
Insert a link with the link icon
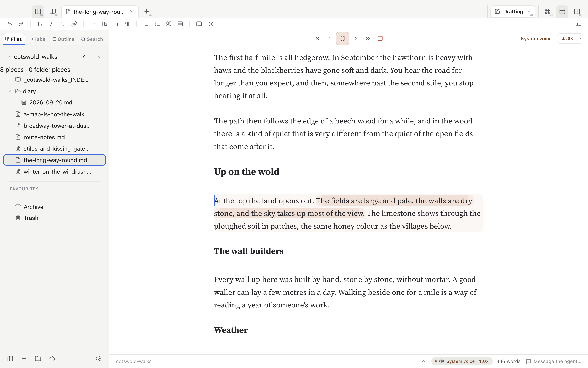coord(74,24)
